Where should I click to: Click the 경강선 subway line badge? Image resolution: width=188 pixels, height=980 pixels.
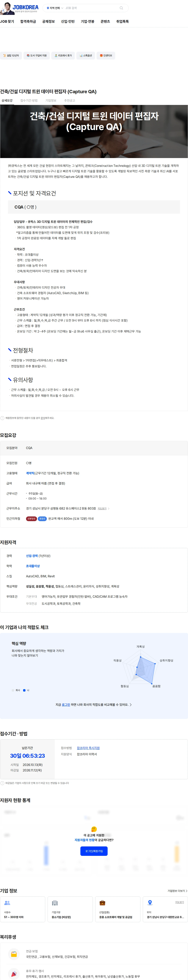[42, 519]
